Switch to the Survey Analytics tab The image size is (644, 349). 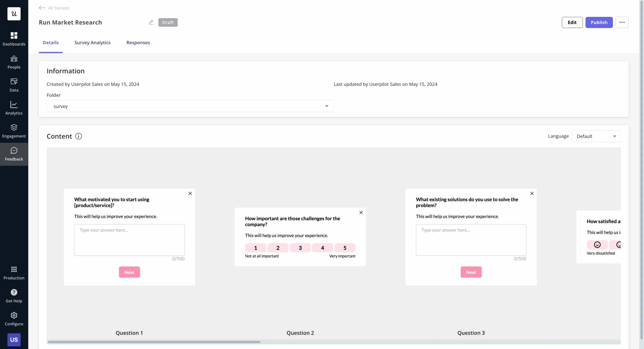(92, 42)
